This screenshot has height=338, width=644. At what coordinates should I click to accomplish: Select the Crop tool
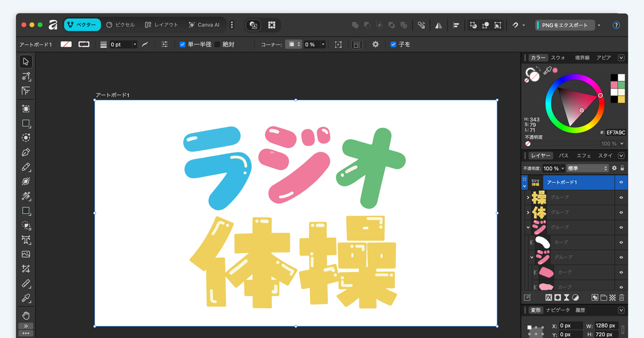pyautogui.click(x=26, y=269)
